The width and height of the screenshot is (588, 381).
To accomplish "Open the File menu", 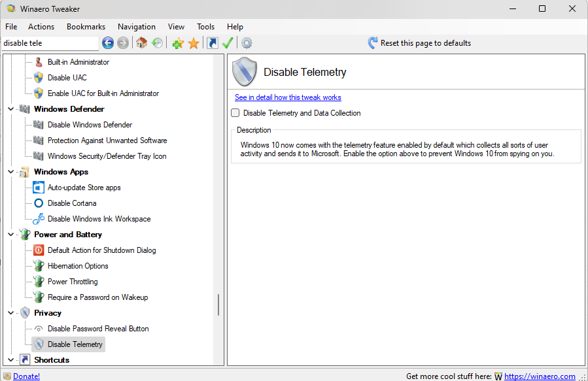I will pos(11,27).
